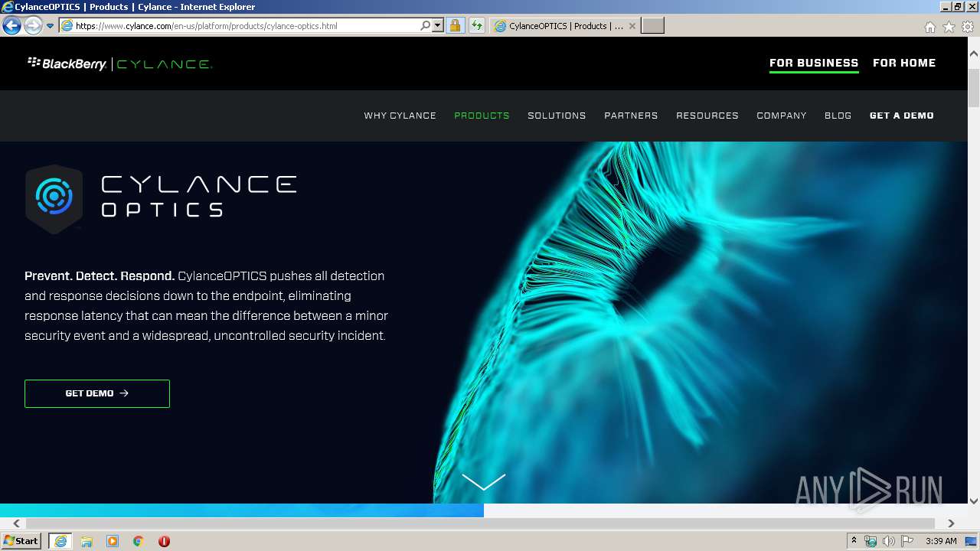980x551 pixels.
Task: Click the BlackBerry Cylance logo
Action: point(119,64)
